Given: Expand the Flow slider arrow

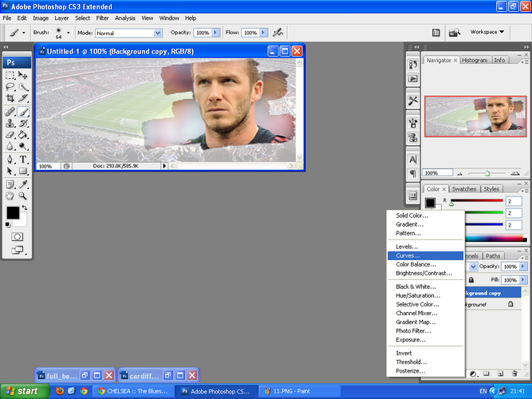Looking at the screenshot, I should (x=263, y=33).
